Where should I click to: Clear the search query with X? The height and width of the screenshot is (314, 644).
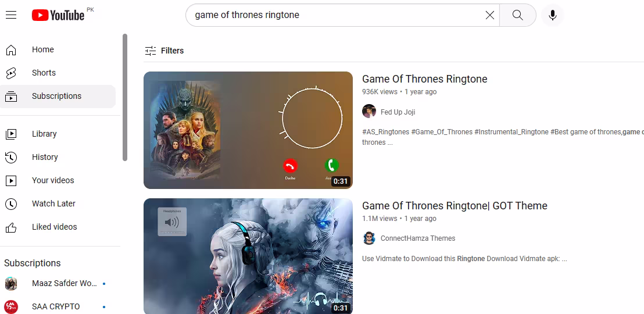tap(489, 15)
